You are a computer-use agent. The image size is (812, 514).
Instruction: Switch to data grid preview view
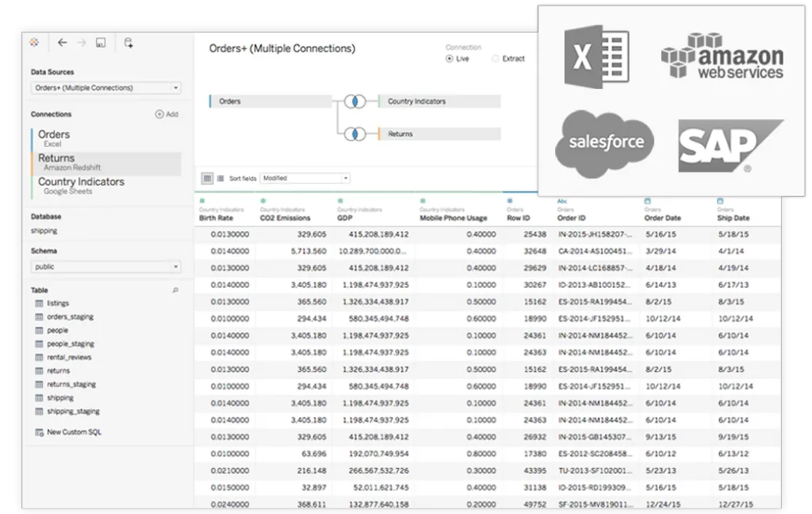coord(207,178)
